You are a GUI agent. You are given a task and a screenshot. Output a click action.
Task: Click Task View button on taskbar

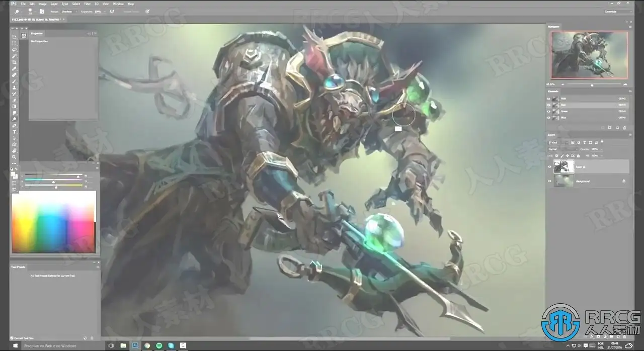click(x=111, y=345)
